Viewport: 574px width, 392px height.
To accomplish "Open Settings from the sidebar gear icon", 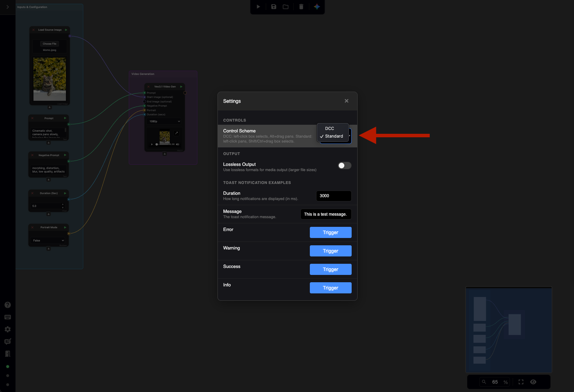I will (7, 329).
